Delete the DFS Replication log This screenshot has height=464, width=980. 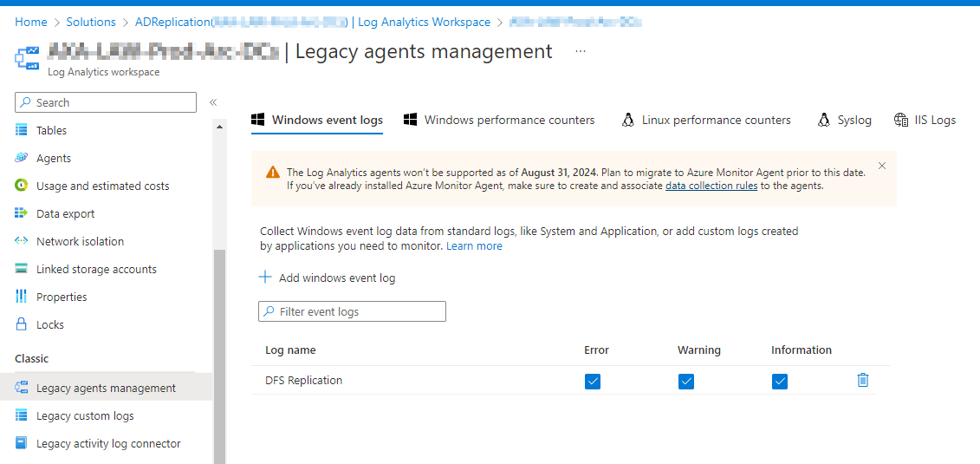[863, 380]
